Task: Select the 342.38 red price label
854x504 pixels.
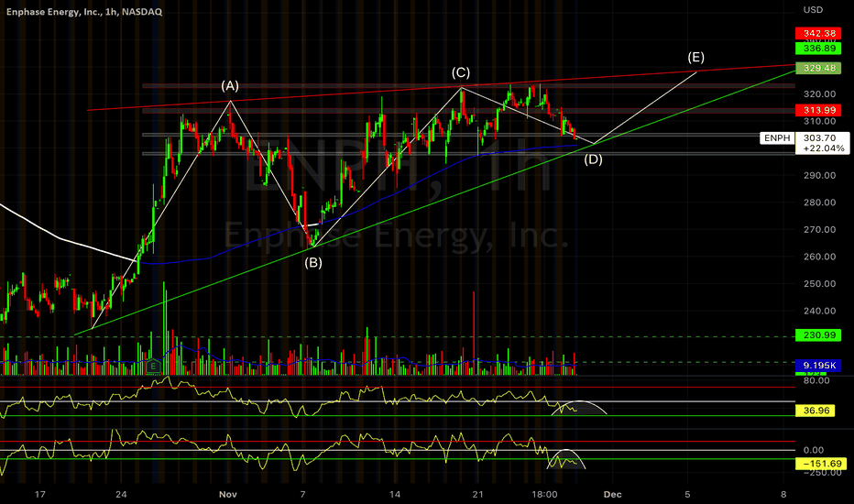Action: coord(818,33)
